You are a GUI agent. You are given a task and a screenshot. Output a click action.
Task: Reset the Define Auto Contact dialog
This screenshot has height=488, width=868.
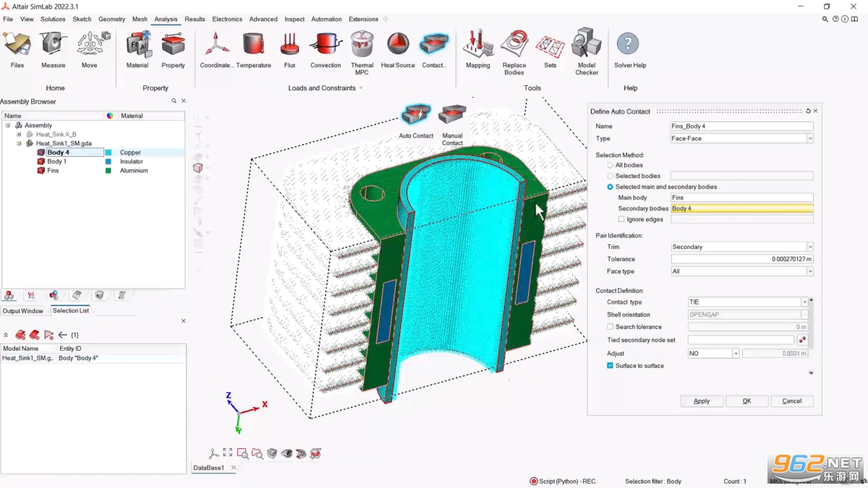click(x=808, y=111)
